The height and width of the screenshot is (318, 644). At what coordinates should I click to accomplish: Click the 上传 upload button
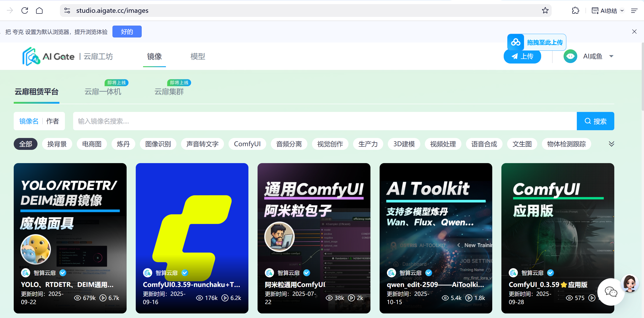pos(522,56)
